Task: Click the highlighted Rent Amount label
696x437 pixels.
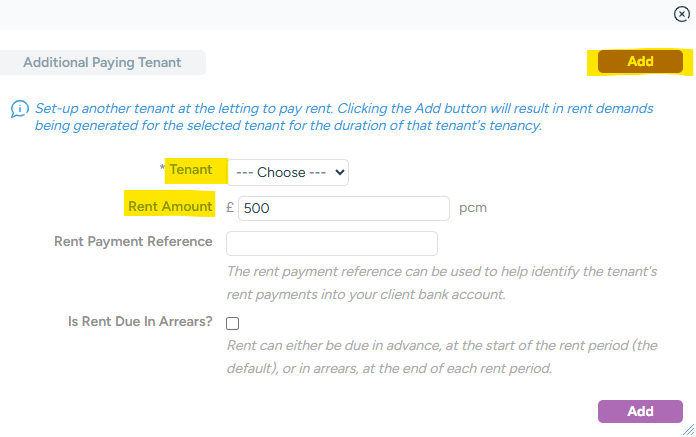Action: (170, 206)
